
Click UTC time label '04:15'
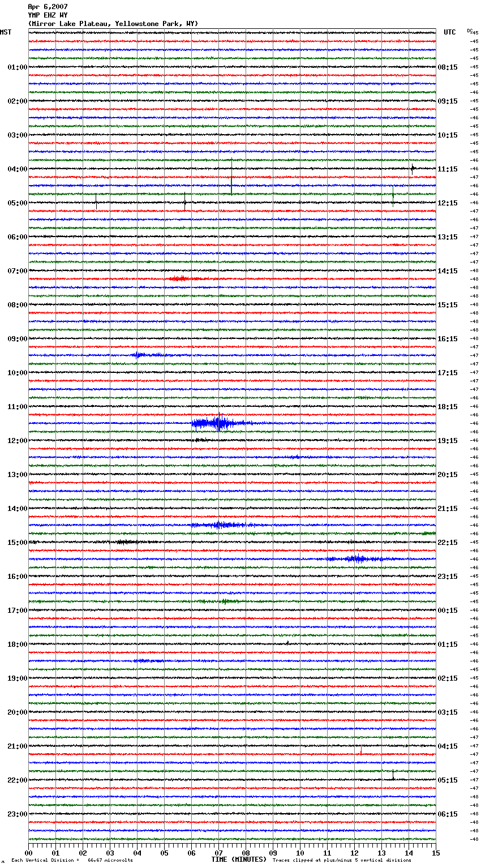point(448,746)
